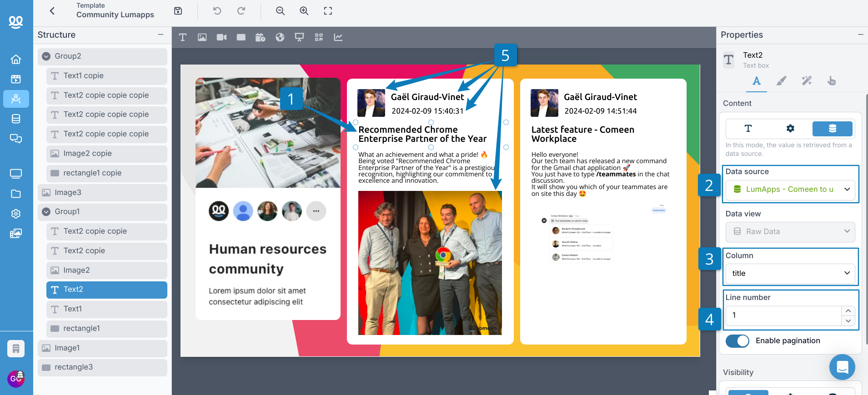The height and width of the screenshot is (395, 868).
Task: Zoom out of the canvas
Action: tap(280, 11)
